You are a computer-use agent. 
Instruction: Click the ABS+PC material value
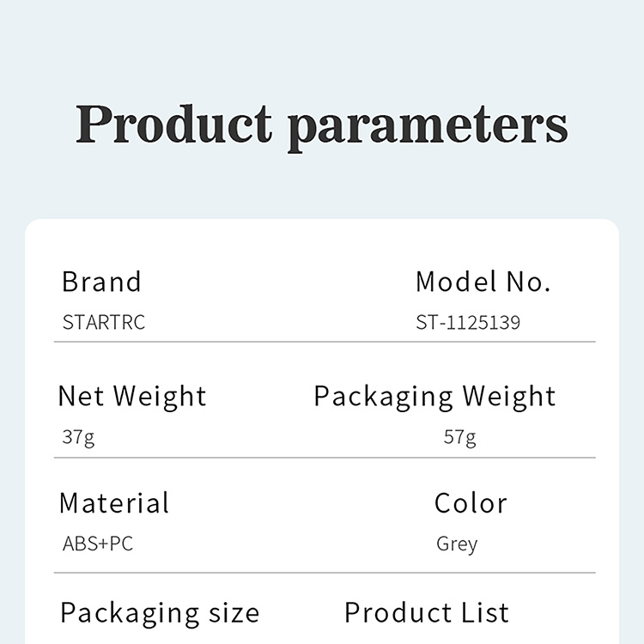98,544
